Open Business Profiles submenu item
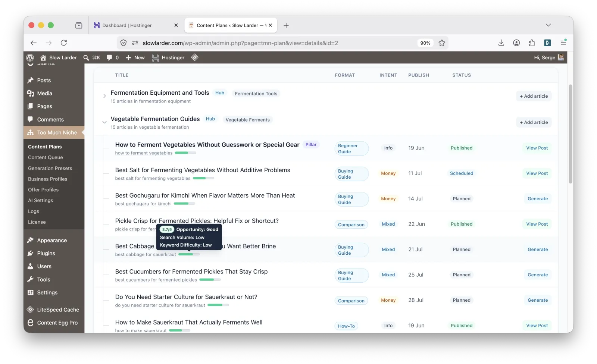The image size is (597, 364). pos(48,179)
